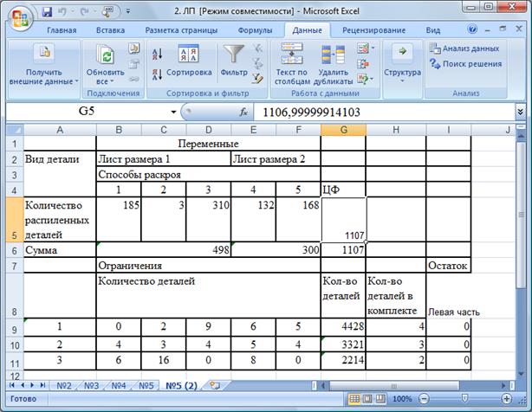
Task: Switch to the Разметка страницы tab
Action: click(181, 30)
